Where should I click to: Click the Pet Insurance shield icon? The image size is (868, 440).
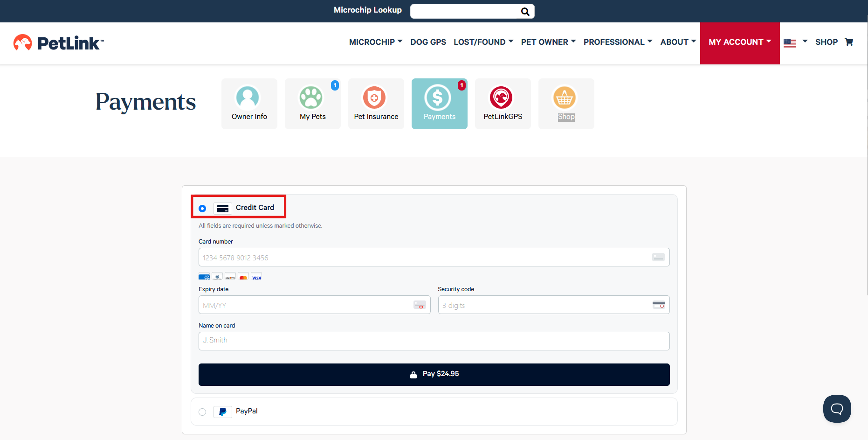pyautogui.click(x=374, y=97)
